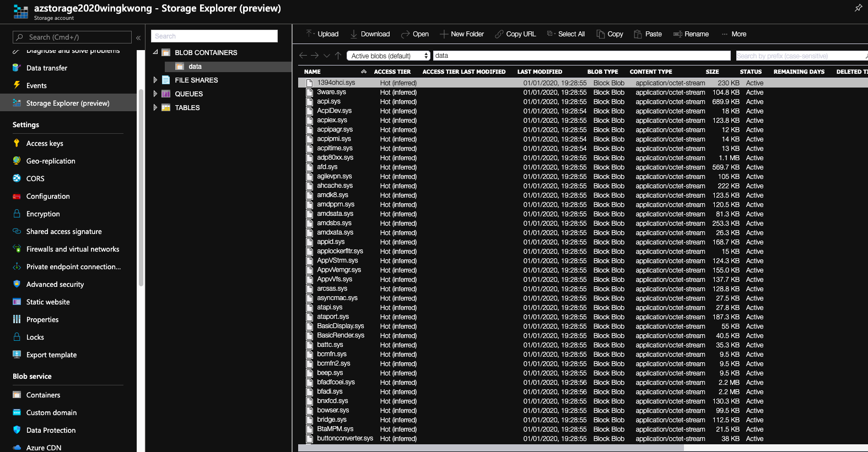
Task: Expand the Select All dropdown
Action: point(566,34)
